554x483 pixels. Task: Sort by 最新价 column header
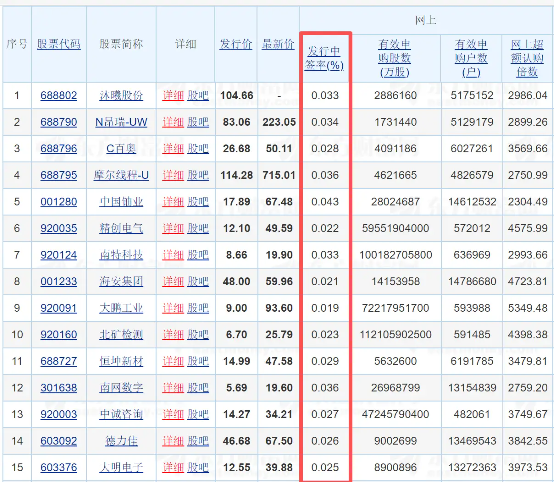pyautogui.click(x=278, y=44)
